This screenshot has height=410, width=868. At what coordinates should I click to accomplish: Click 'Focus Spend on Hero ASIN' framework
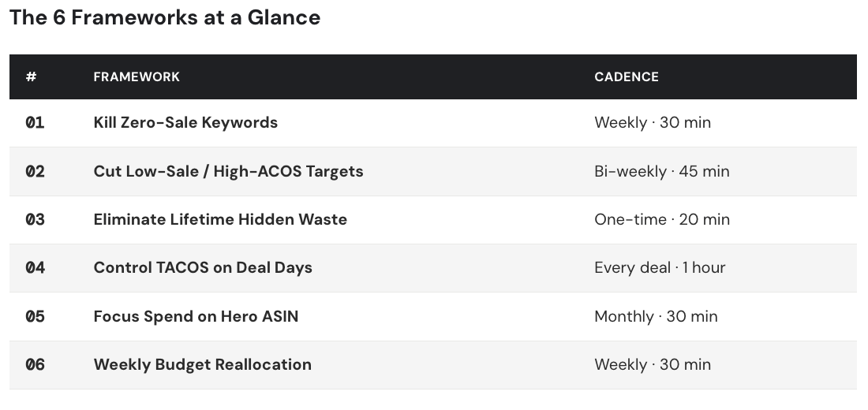pos(196,317)
